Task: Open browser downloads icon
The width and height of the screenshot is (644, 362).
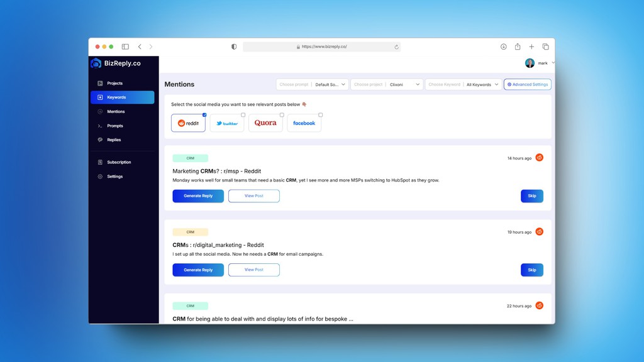Action: 504,47
